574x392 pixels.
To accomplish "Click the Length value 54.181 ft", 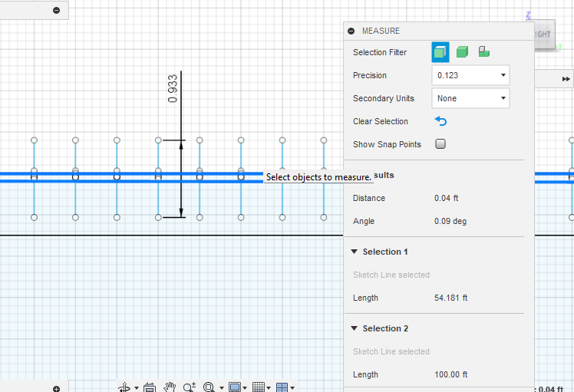I will click(450, 298).
